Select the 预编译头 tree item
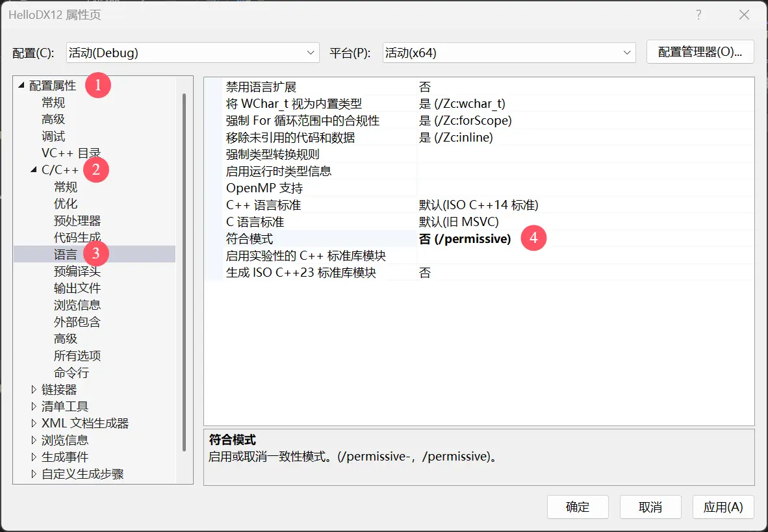Image resolution: width=768 pixels, height=532 pixels. click(x=77, y=271)
